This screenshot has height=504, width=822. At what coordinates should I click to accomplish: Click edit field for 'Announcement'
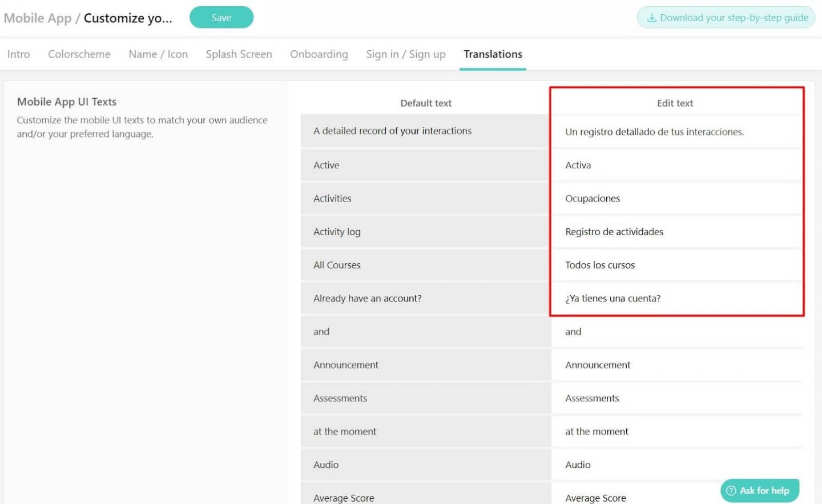677,365
